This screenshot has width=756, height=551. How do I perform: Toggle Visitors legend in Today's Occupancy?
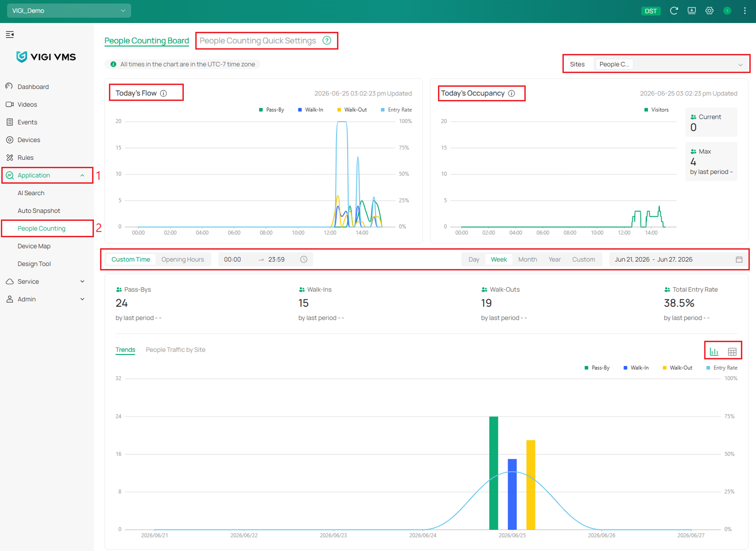pos(656,110)
